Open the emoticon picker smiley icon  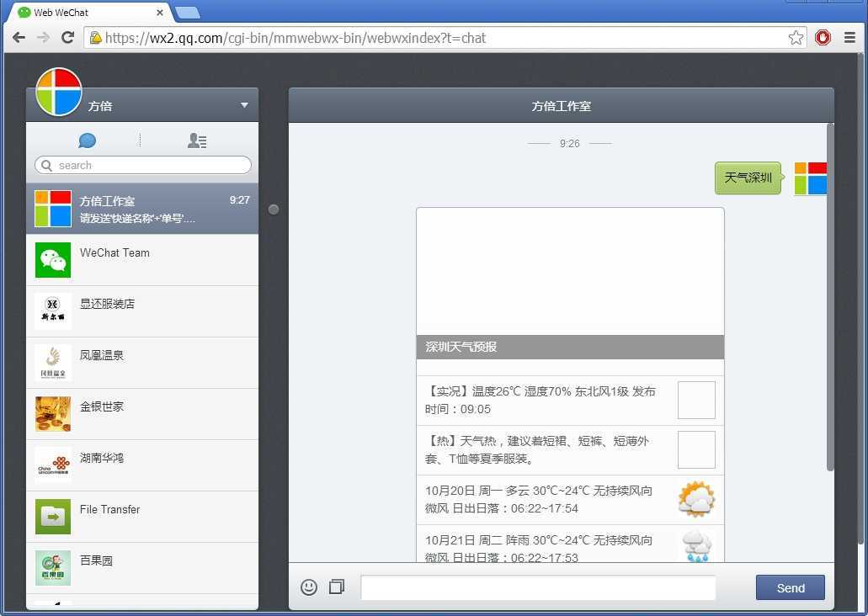308,587
